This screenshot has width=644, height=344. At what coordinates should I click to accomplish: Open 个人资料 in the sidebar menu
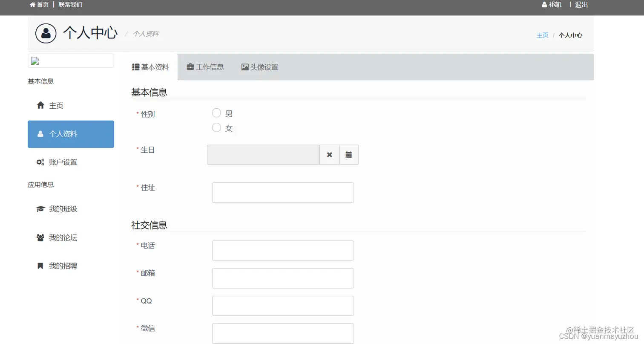(x=71, y=134)
